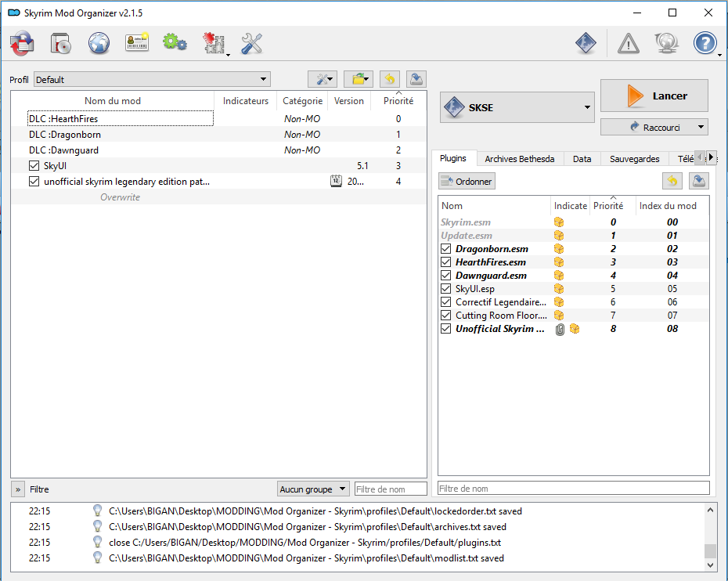
Task: Switch to the Archives Bethesda tab
Action: pyautogui.click(x=520, y=159)
